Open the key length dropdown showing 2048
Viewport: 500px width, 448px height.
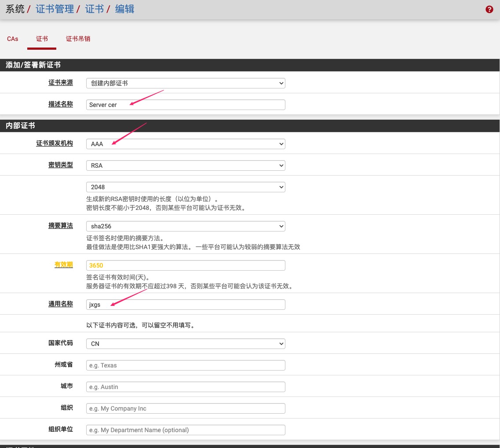point(186,187)
